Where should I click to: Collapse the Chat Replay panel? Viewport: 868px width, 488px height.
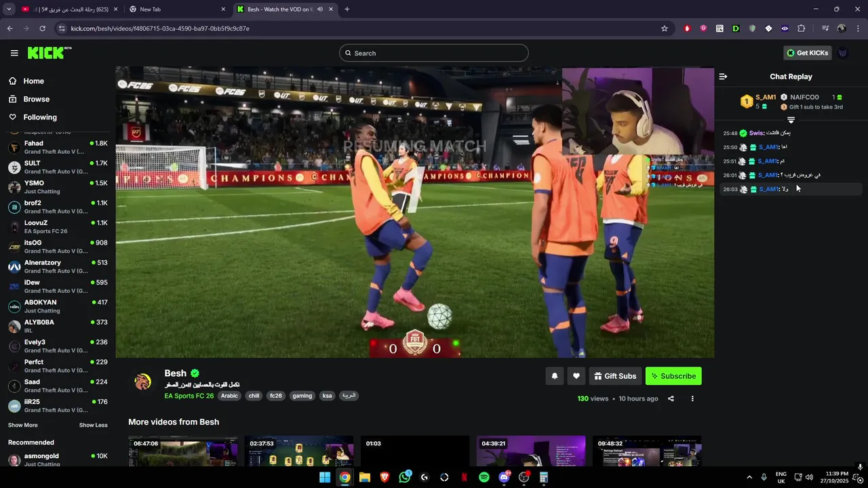coord(723,77)
